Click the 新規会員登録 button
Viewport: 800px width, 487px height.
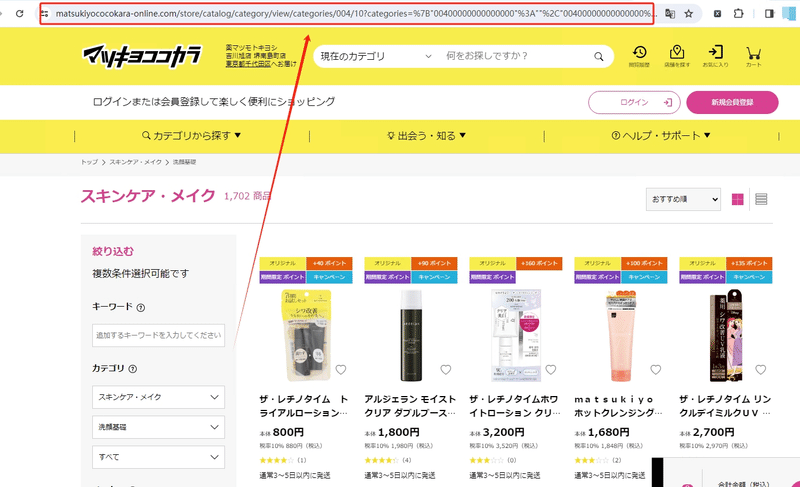coord(732,102)
